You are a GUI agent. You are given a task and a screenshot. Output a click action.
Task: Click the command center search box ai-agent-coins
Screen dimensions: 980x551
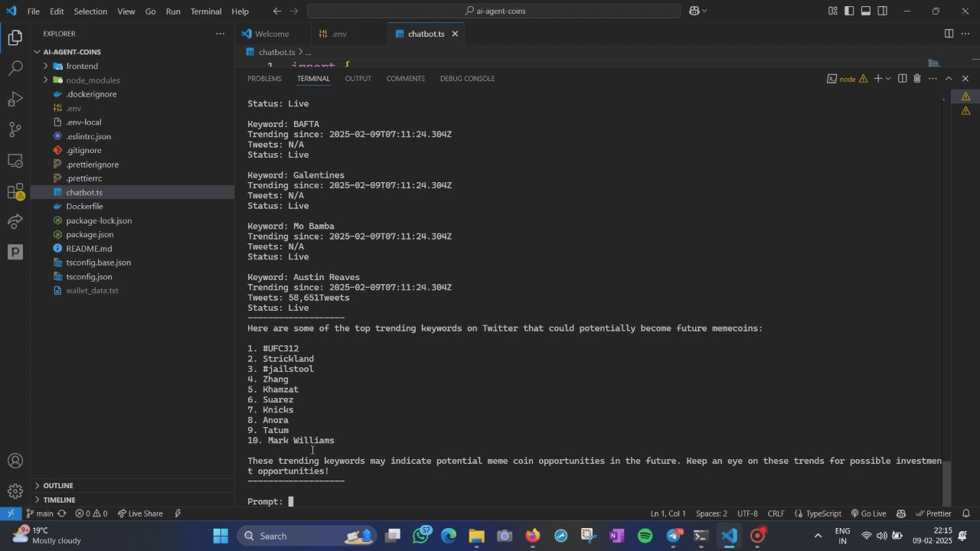click(x=494, y=11)
